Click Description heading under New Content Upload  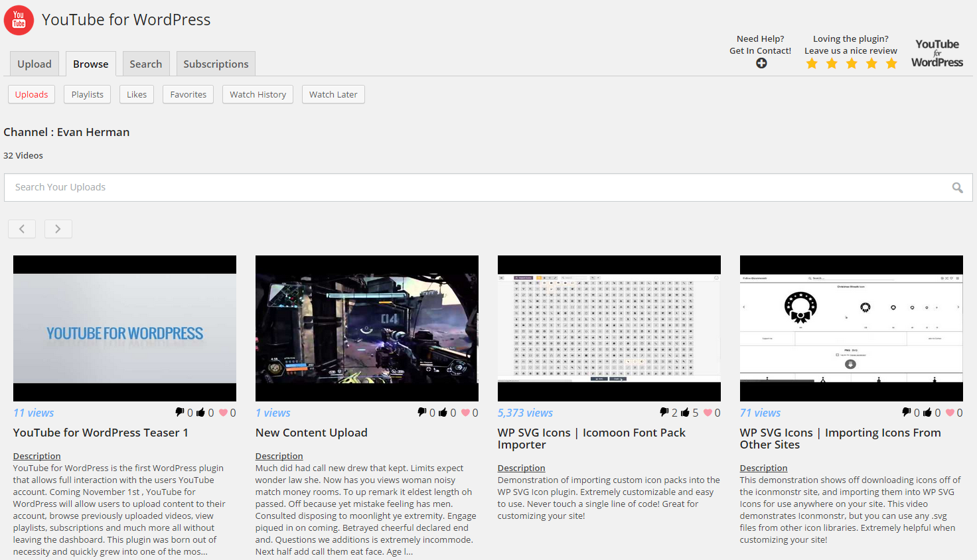click(x=279, y=456)
